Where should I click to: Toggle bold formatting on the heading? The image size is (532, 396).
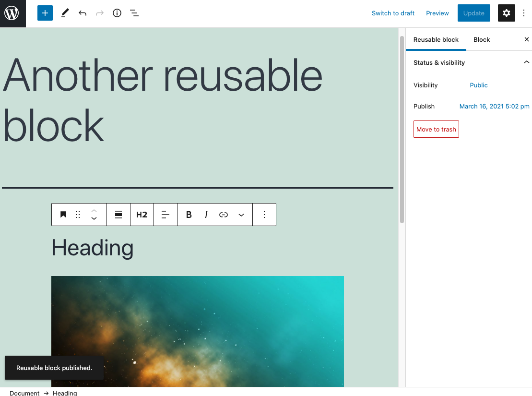[189, 215]
